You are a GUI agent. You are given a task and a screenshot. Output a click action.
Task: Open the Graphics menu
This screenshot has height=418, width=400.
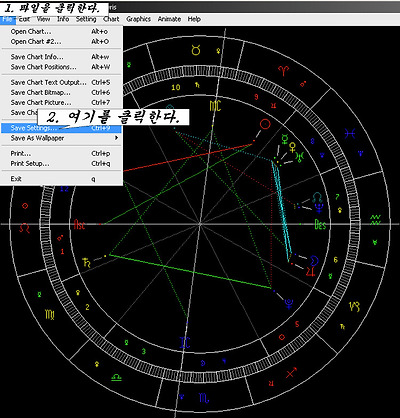tap(138, 19)
